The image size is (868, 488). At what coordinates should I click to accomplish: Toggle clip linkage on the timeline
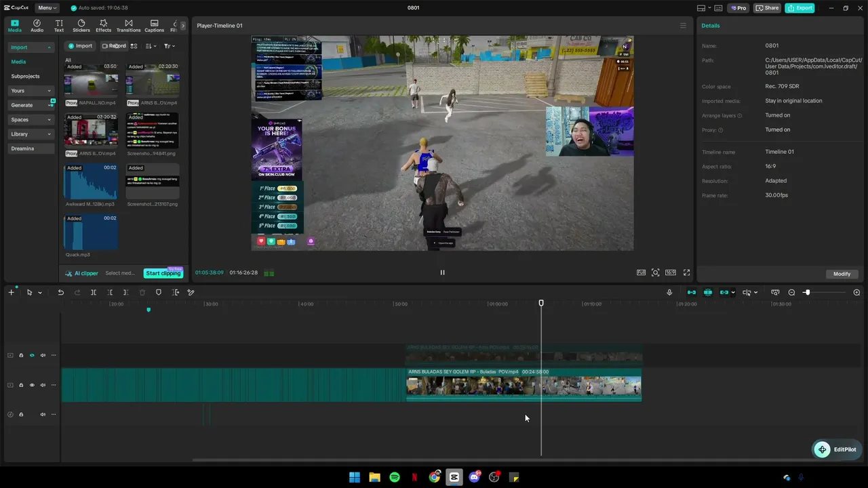[724, 292]
